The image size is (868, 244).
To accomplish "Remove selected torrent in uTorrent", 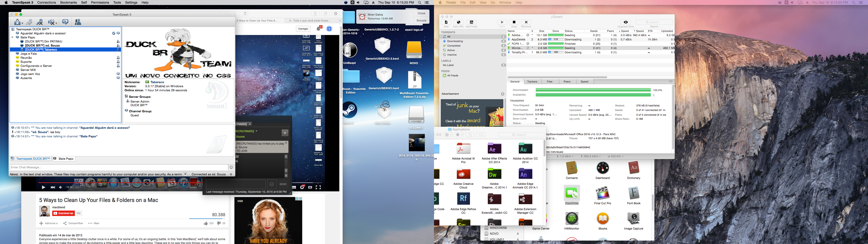I will 526,22.
